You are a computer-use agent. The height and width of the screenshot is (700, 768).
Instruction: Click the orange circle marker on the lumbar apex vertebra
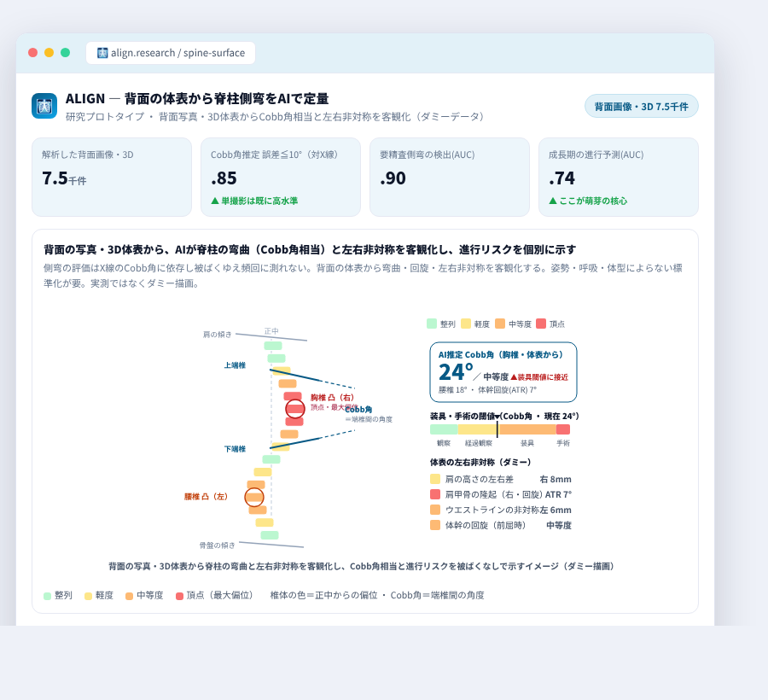254,497
